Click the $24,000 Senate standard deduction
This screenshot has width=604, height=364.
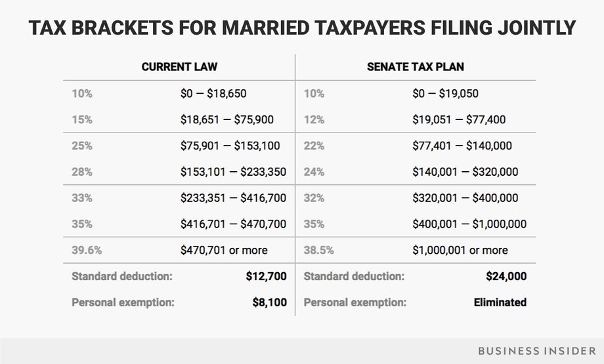[506, 276]
